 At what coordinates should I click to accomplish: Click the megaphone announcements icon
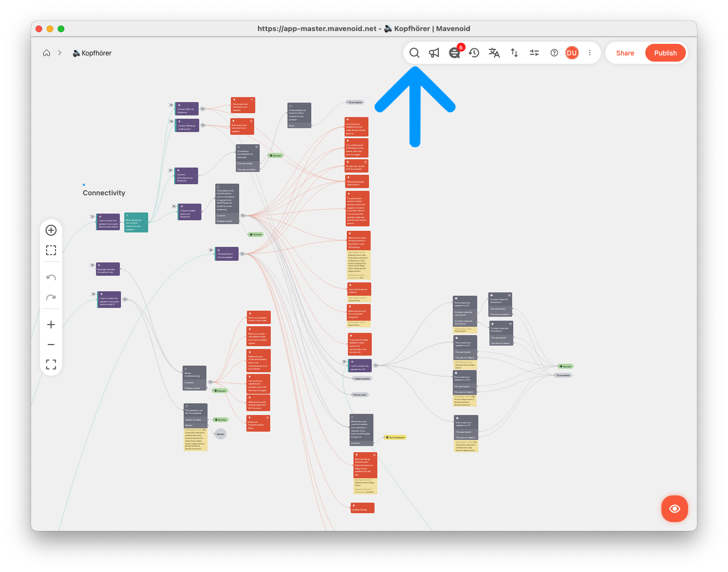tap(434, 53)
